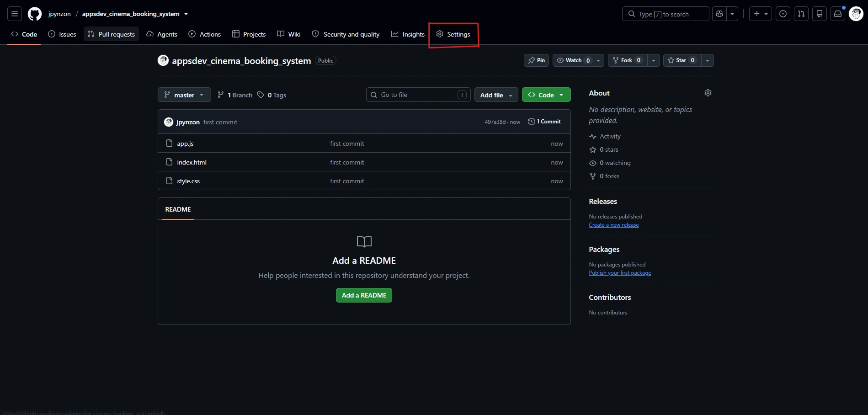The image size is (868, 415).
Task: Click the repository owner avatar beside title
Action: [163, 60]
